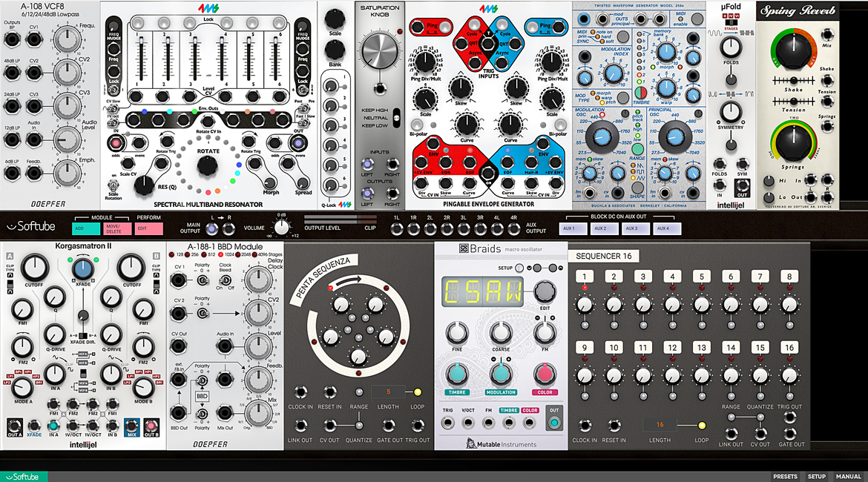Select the ADD module mode
Image resolution: width=868 pixels, height=482 pixels.
pyautogui.click(x=86, y=228)
